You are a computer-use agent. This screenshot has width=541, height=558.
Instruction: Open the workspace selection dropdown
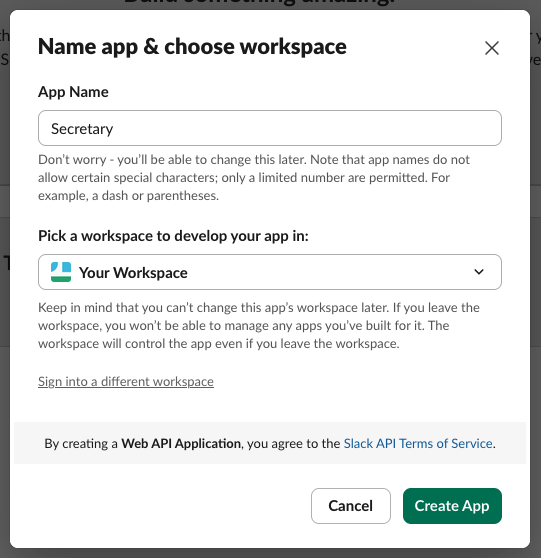pos(270,272)
